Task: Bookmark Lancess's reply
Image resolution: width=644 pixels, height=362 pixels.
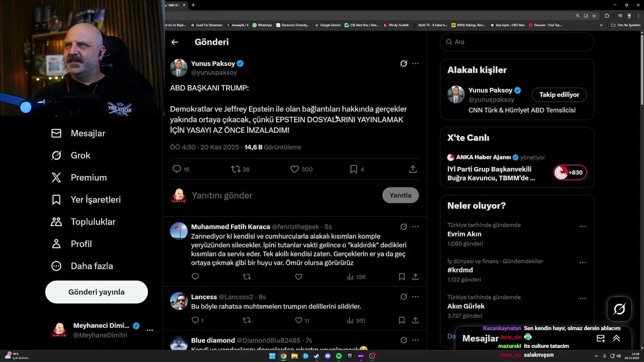Action: click(x=401, y=320)
